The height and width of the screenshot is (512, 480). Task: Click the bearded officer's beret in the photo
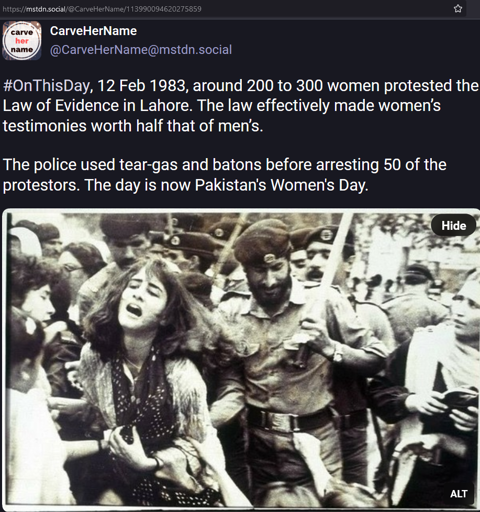pos(262,242)
